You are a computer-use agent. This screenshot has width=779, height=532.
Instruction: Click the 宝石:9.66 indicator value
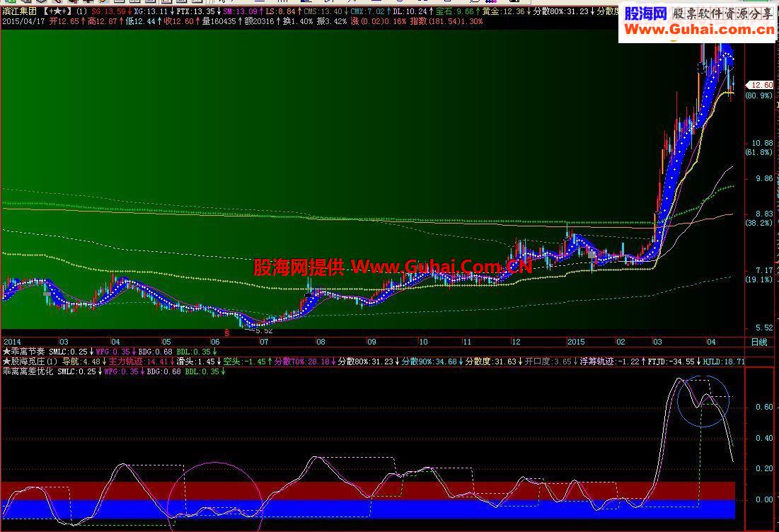454,11
